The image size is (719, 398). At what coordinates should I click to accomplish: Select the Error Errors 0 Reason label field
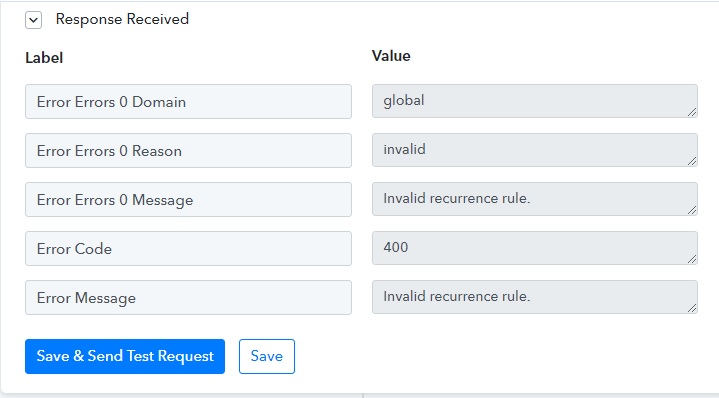(x=188, y=150)
